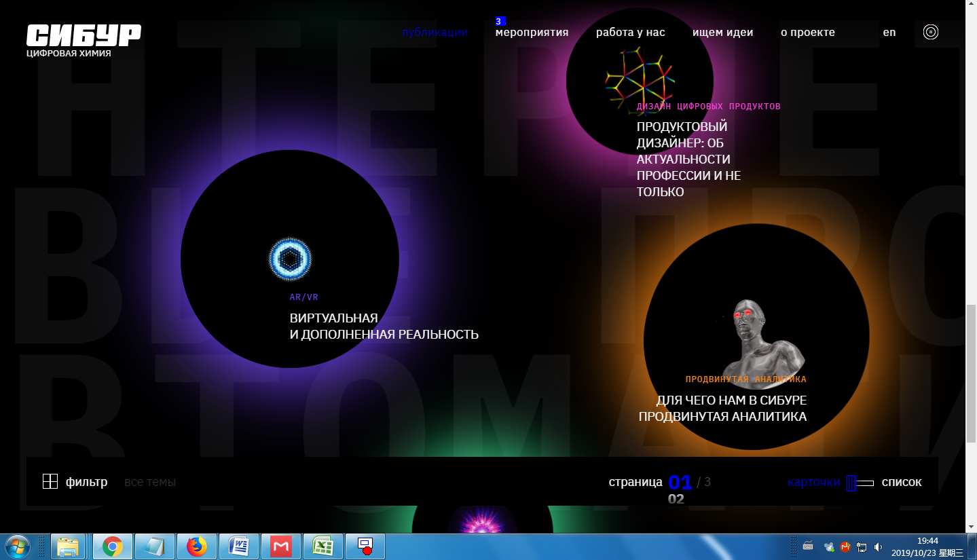Screen dimensions: 977x560
Task: Open Виртуальная и дополненная реальность article
Action: point(384,326)
